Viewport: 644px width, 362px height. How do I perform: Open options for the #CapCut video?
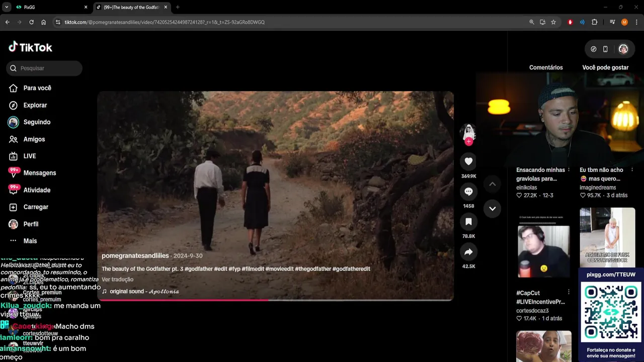569,292
